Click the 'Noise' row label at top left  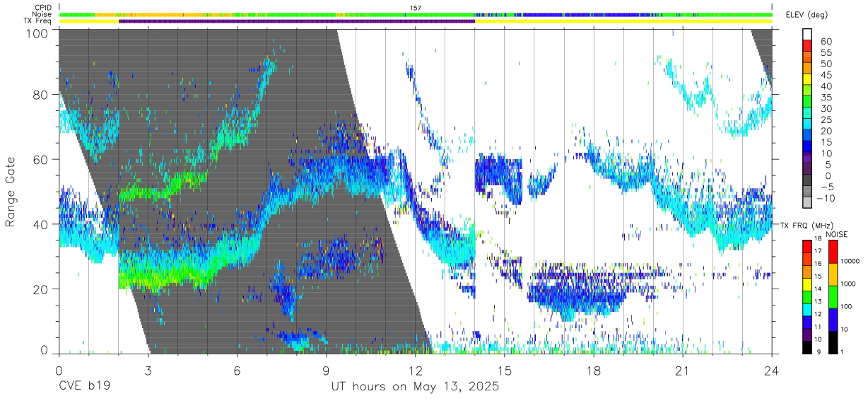point(42,14)
